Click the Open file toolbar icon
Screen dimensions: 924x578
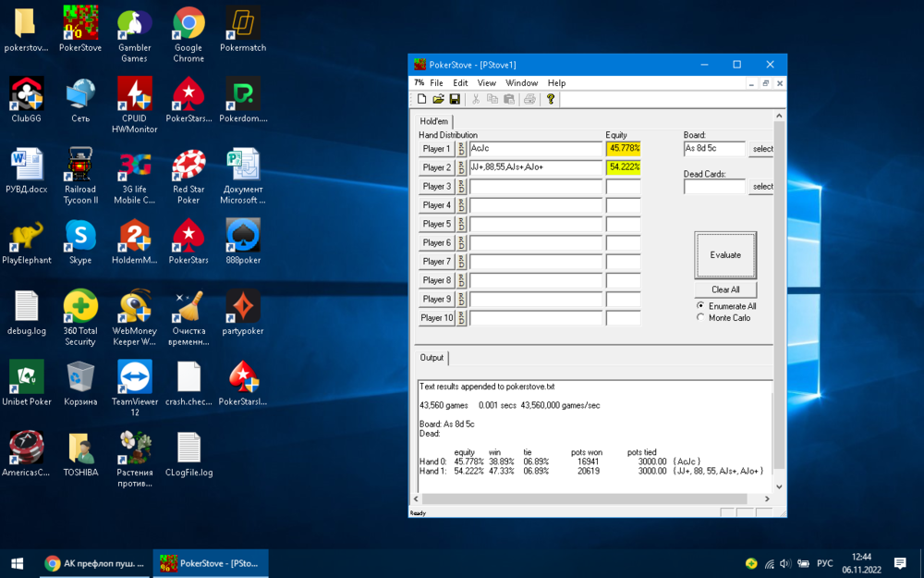[x=438, y=99]
